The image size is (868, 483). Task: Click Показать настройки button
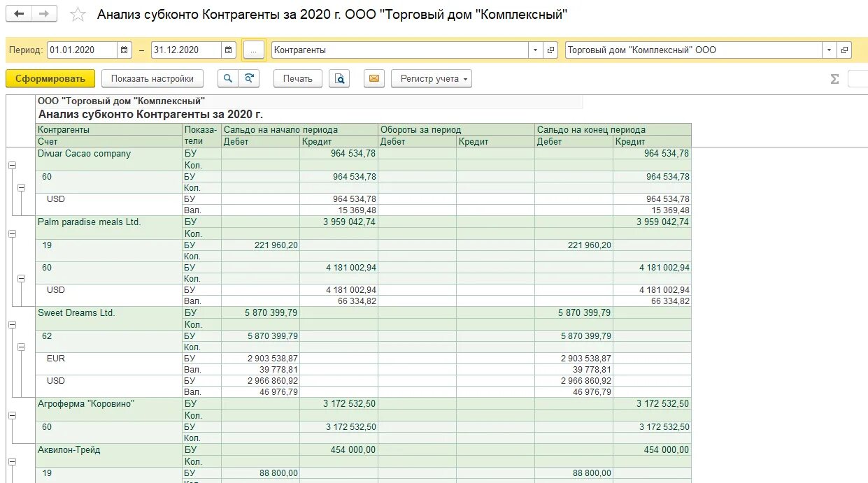(152, 79)
